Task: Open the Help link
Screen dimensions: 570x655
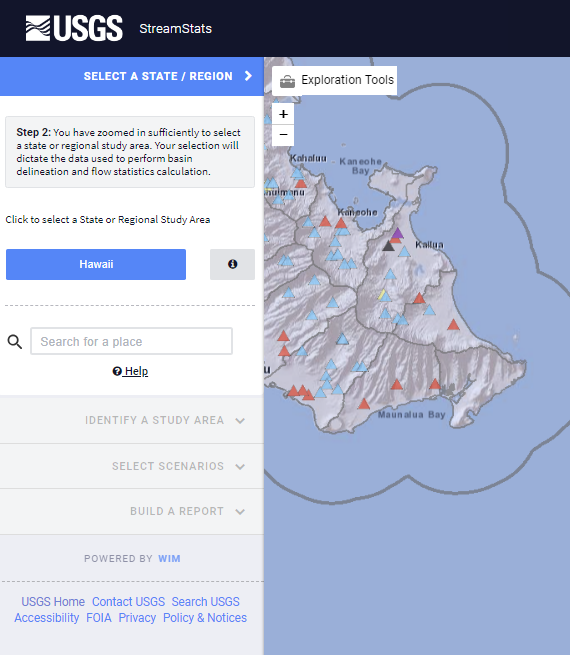Action: 130,371
